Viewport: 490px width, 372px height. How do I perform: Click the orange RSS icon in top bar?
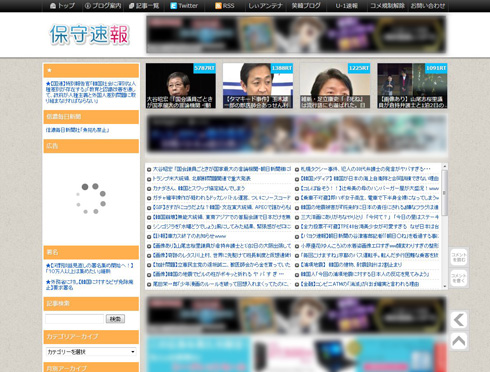(218, 6)
